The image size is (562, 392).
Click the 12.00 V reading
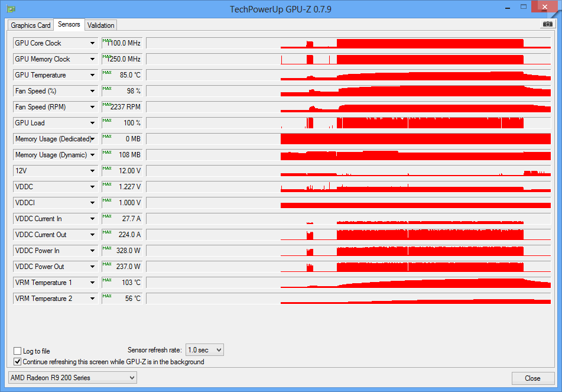click(x=122, y=171)
